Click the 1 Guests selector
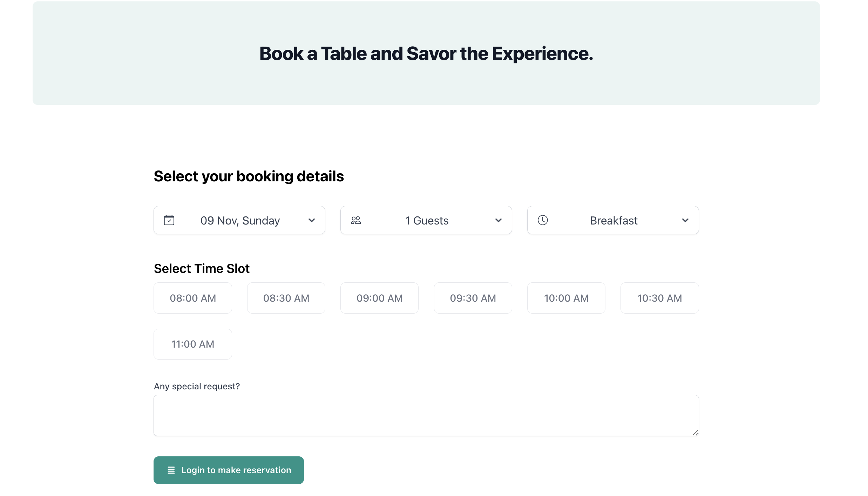 (426, 220)
